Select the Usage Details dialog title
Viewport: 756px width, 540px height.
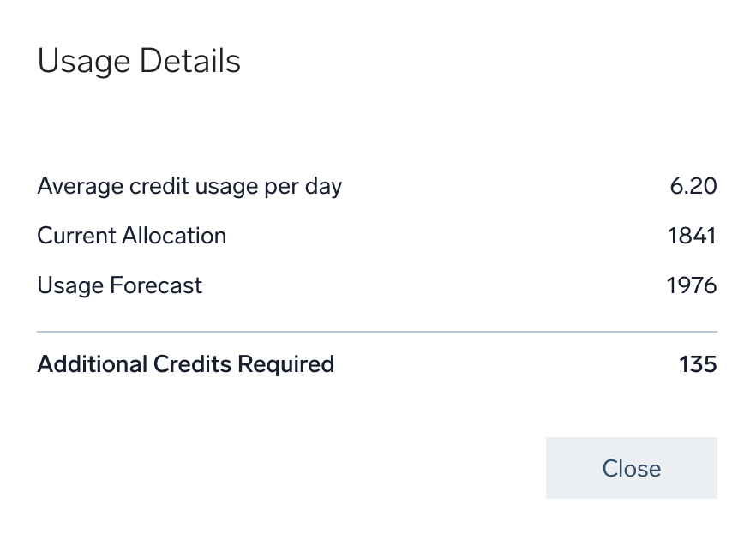pos(139,61)
